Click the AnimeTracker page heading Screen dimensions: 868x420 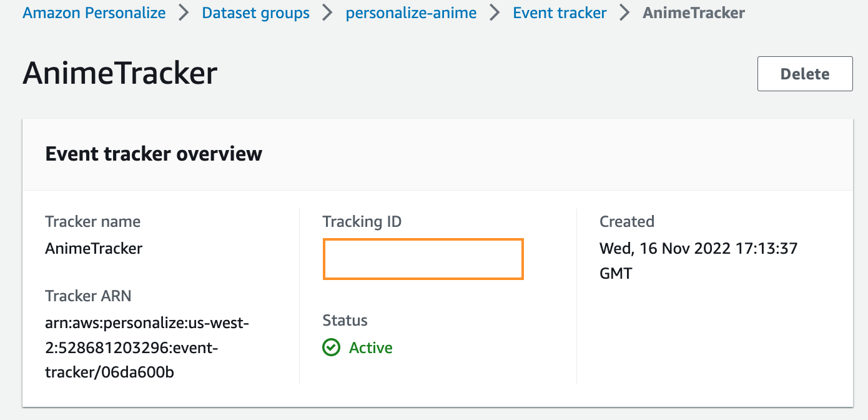coord(120,73)
